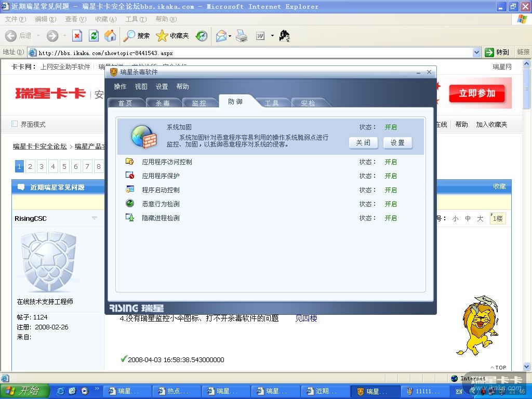Expand the Back button history arrow

[x=38, y=36]
